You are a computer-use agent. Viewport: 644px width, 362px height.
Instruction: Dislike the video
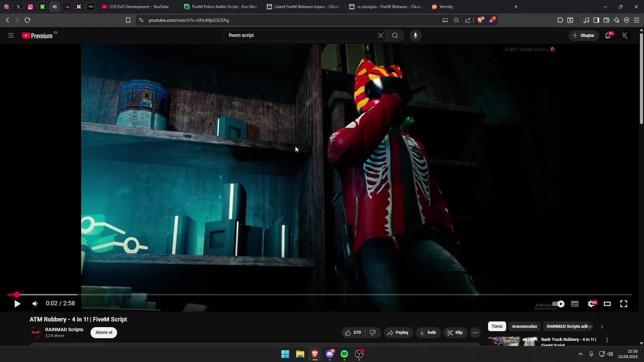[373, 333]
